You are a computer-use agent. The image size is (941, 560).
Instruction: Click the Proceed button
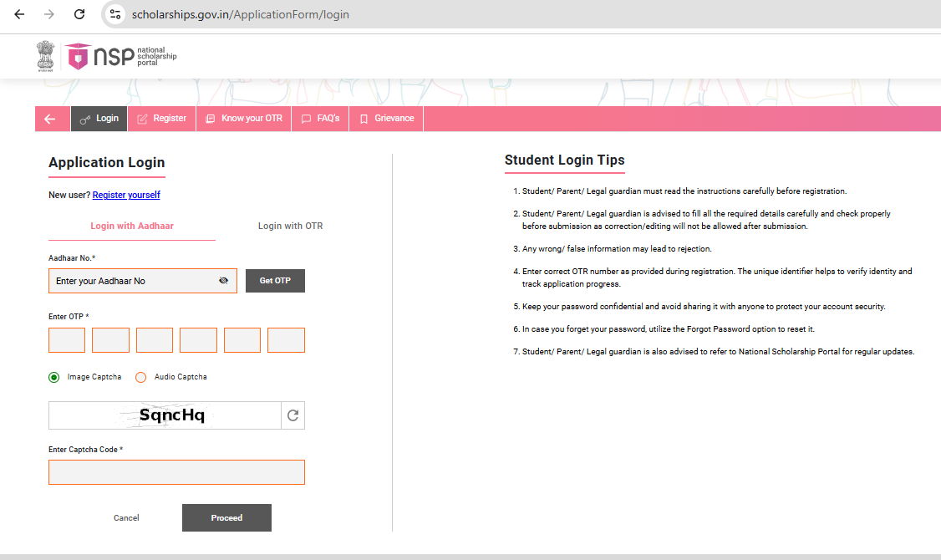coord(226,518)
